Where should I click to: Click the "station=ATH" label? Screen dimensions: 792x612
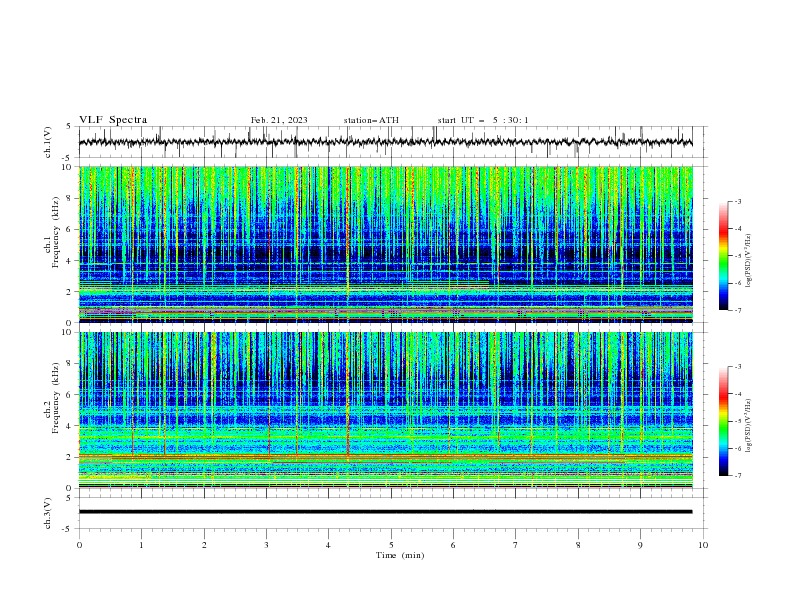371,120
